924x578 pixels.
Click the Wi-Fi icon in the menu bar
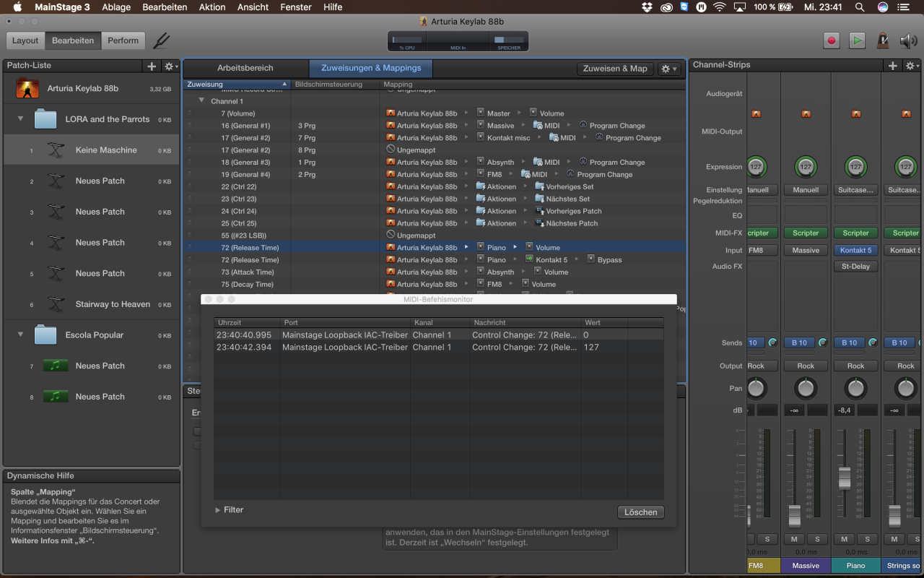click(719, 7)
